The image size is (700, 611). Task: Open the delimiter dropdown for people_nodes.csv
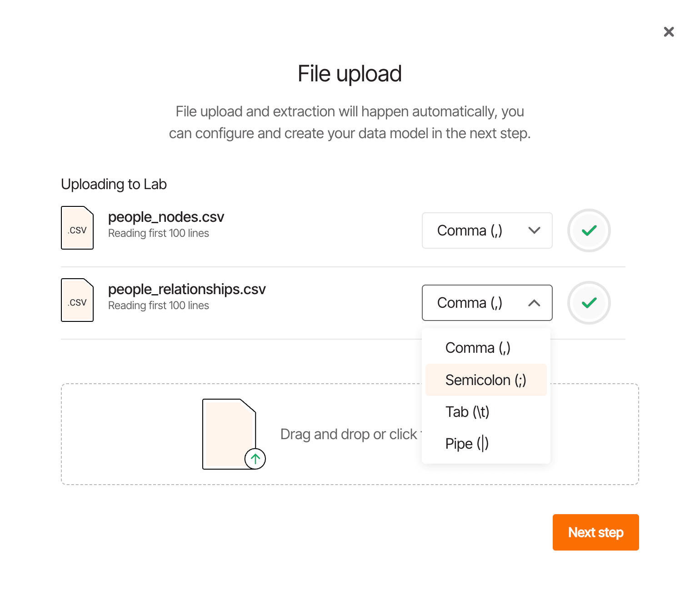tap(487, 230)
